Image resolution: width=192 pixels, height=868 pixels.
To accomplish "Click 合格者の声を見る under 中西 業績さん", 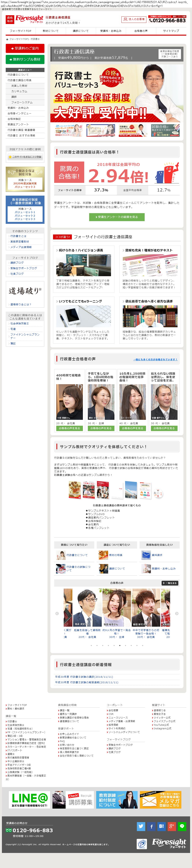I will 69,428.
